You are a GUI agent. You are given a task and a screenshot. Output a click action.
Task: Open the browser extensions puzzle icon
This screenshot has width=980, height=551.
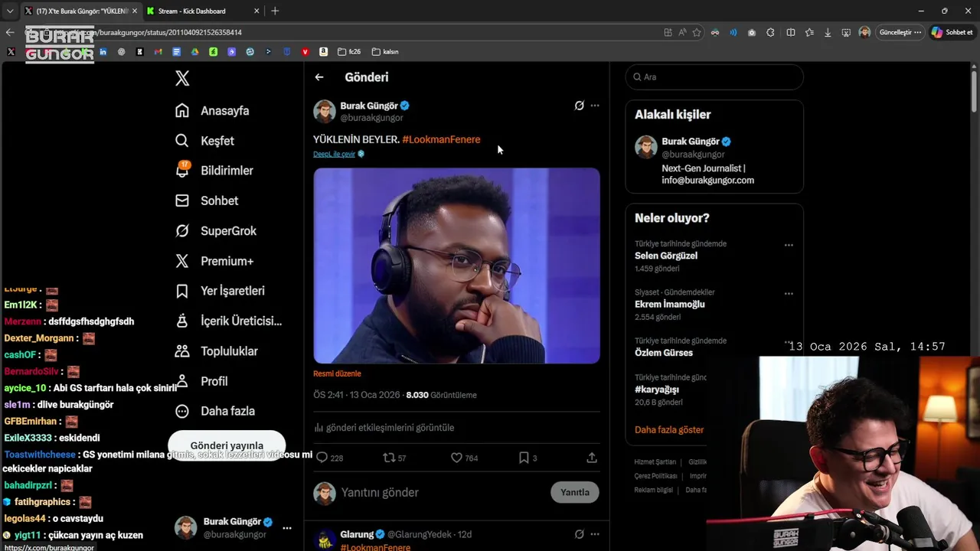point(770,32)
